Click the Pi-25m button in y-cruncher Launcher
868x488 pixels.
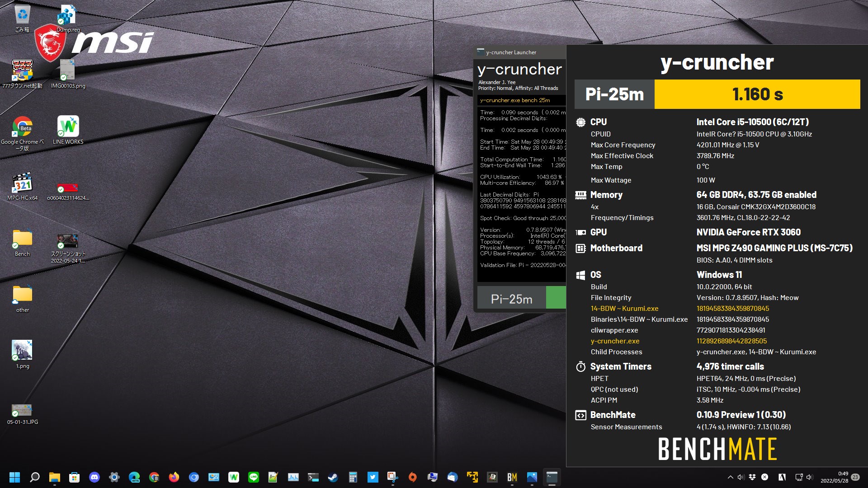(511, 299)
